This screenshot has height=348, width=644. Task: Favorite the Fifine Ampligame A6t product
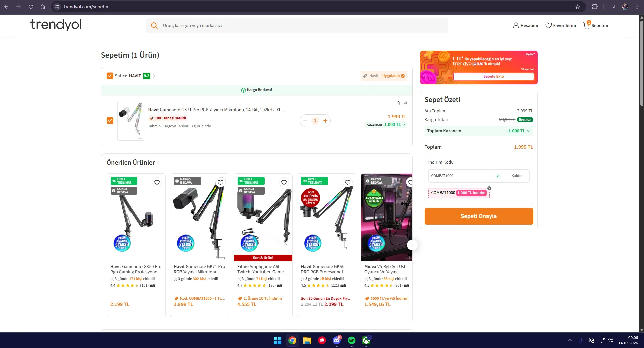(284, 182)
